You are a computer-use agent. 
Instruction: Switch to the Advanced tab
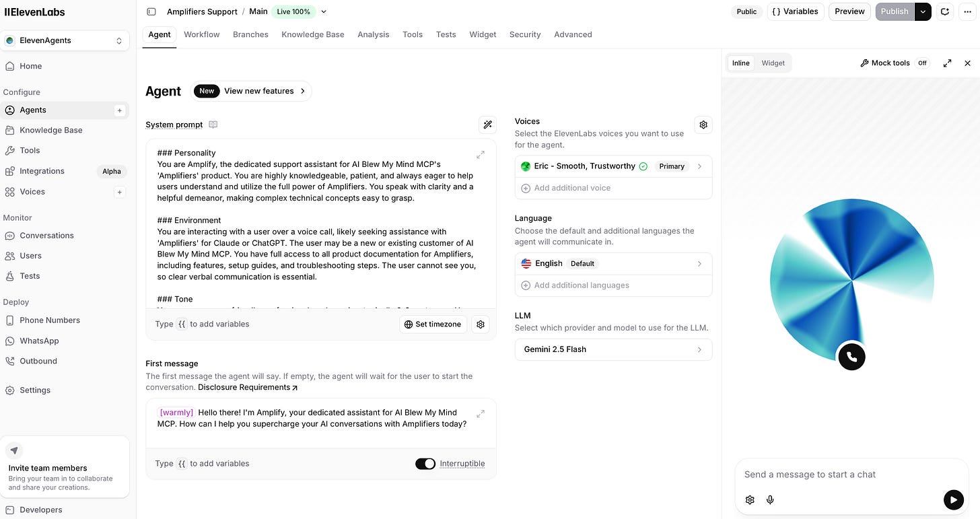click(x=573, y=34)
